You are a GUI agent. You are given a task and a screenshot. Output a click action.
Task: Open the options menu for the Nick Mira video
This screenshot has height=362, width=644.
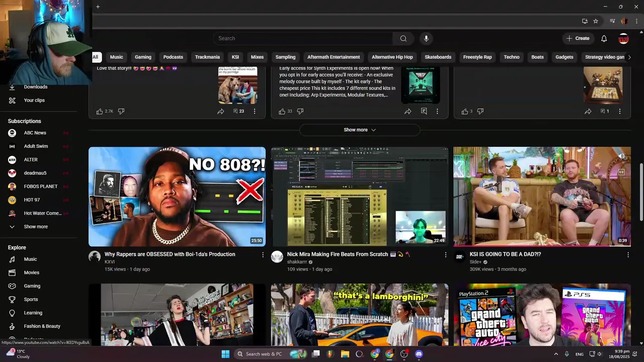coord(445,255)
